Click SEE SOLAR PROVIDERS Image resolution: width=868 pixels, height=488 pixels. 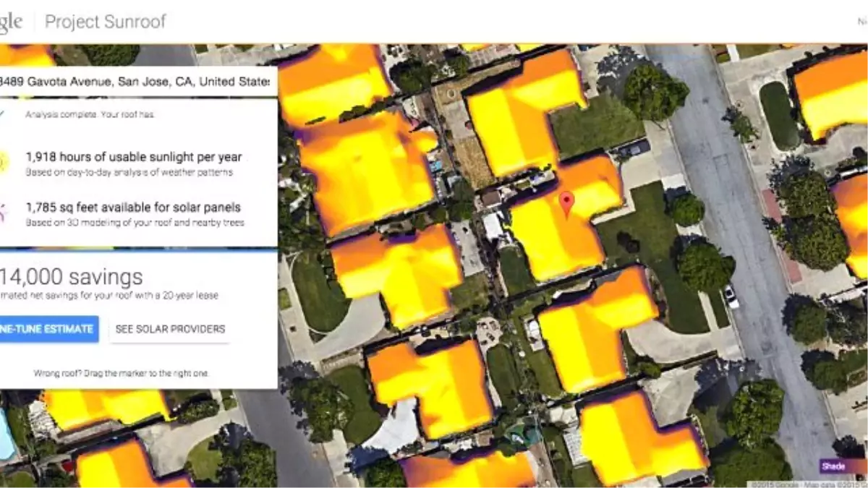pyautogui.click(x=169, y=329)
